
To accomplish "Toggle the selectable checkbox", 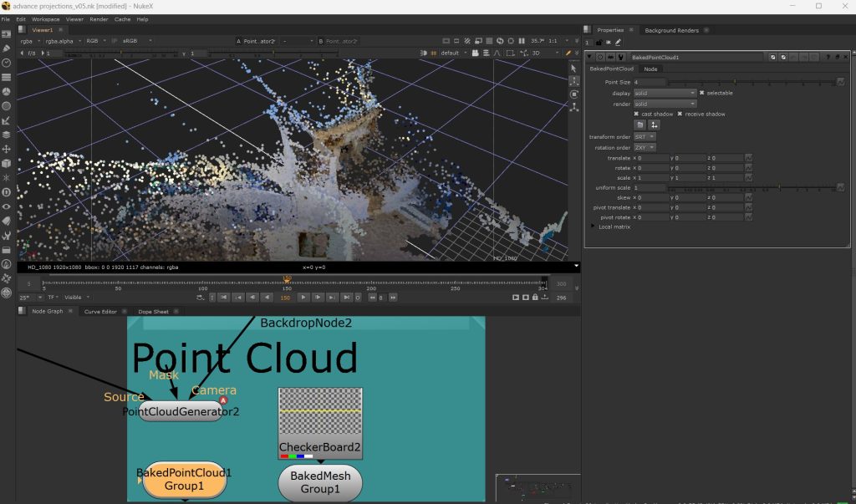I will point(702,93).
